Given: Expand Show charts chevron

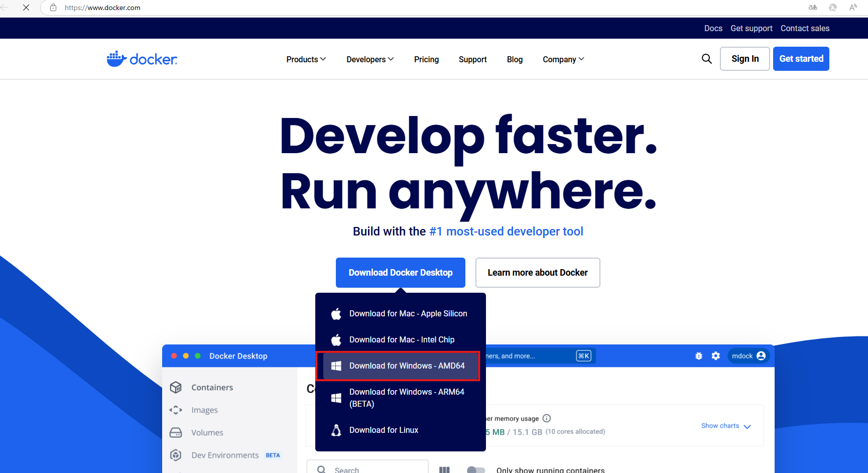Looking at the screenshot, I should pyautogui.click(x=747, y=426).
